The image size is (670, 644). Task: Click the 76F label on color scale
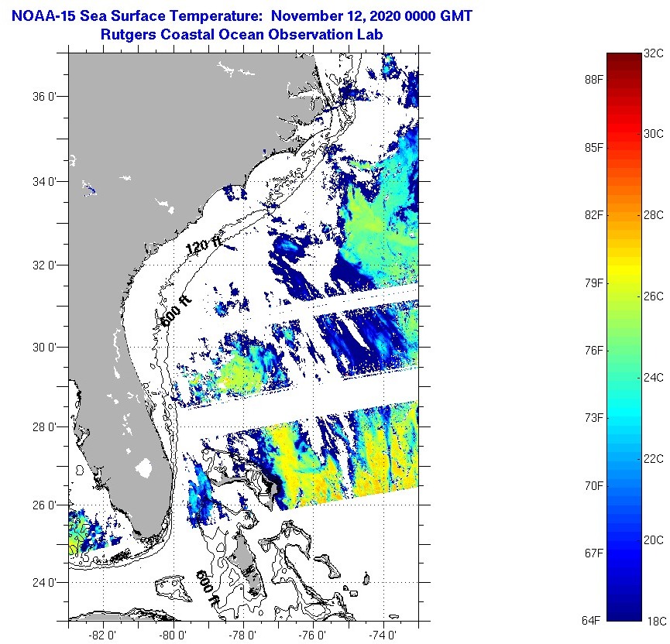pyautogui.click(x=594, y=350)
